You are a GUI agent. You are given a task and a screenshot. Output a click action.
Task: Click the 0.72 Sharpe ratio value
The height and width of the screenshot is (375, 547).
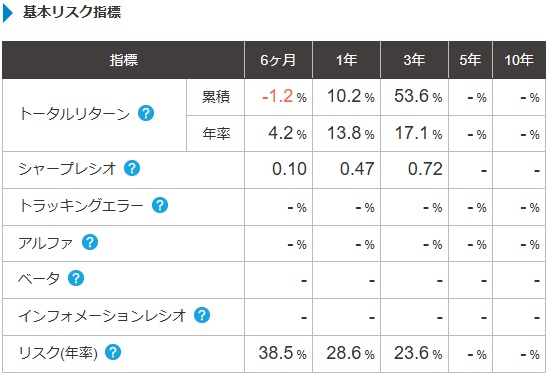click(425, 169)
